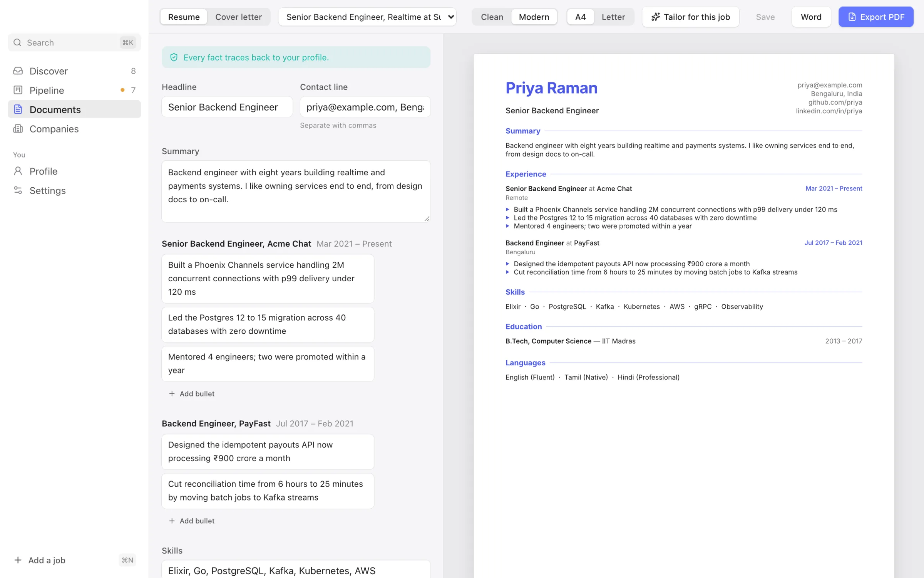
Task: Click the ⌘N shortcut badge
Action: click(x=127, y=560)
